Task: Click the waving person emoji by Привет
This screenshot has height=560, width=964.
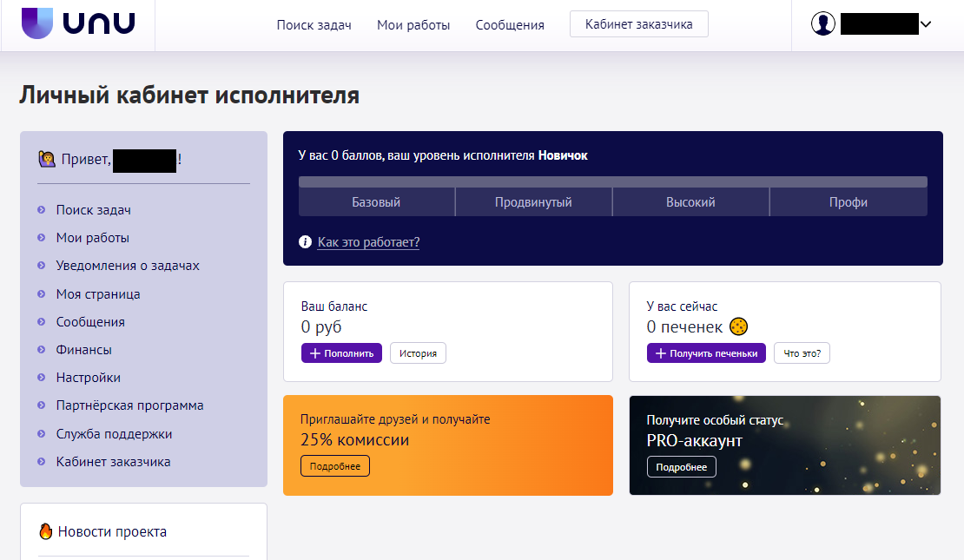Action: pyautogui.click(x=47, y=160)
